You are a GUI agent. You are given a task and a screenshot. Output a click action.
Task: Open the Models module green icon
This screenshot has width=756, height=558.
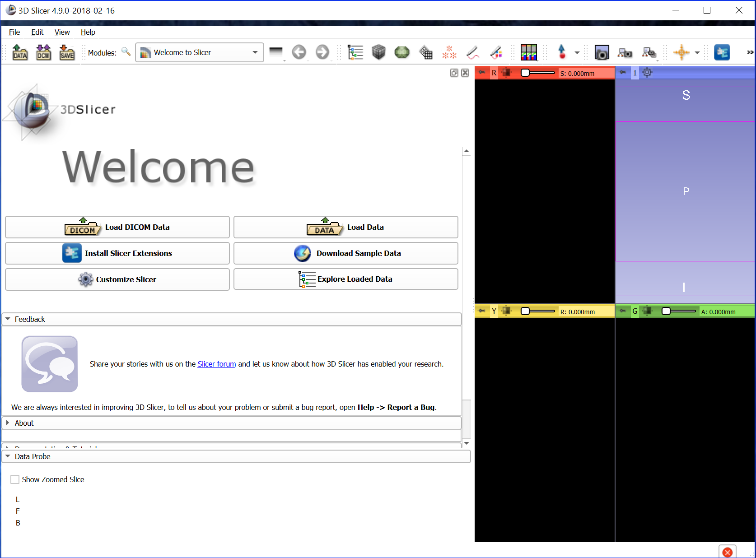coord(402,52)
